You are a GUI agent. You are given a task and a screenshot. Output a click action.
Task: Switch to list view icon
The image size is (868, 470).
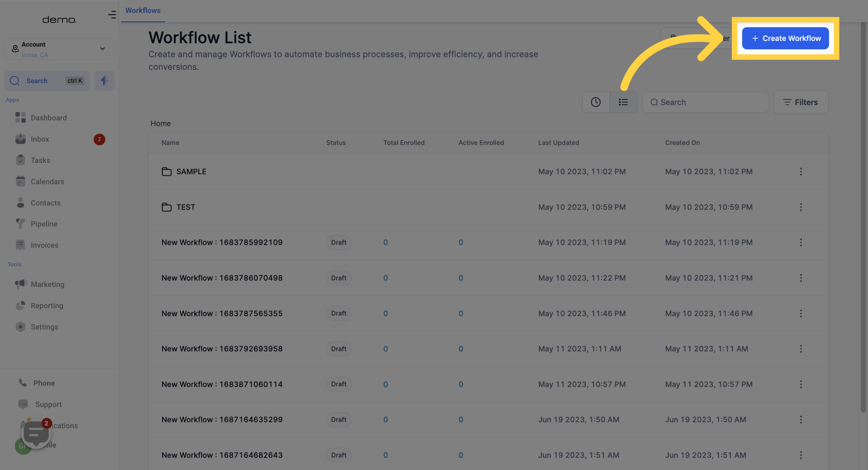623,102
